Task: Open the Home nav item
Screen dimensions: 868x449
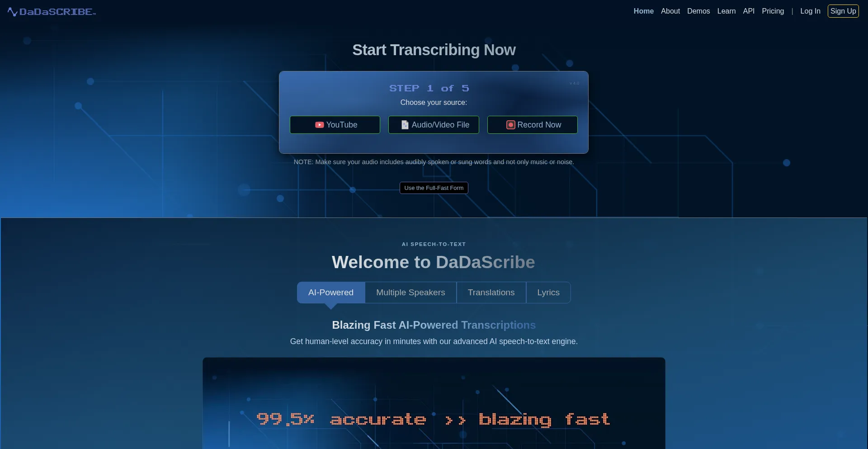Action: pyautogui.click(x=643, y=11)
